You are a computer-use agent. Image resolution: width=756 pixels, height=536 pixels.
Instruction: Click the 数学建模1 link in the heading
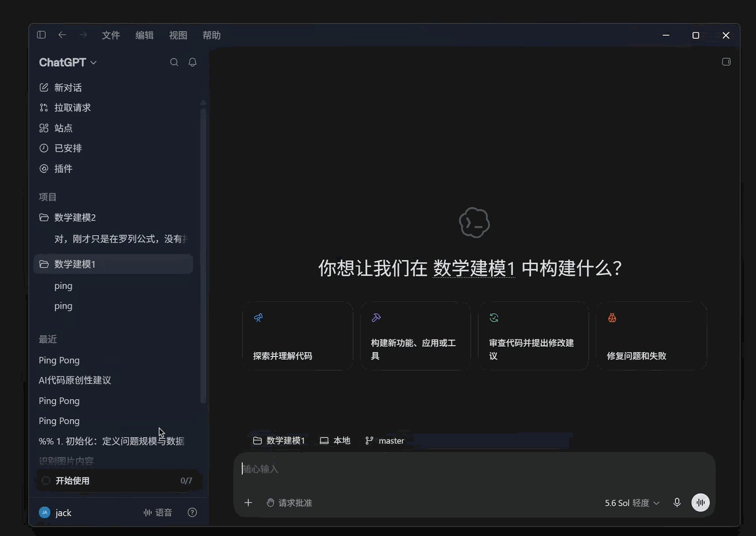(x=473, y=268)
